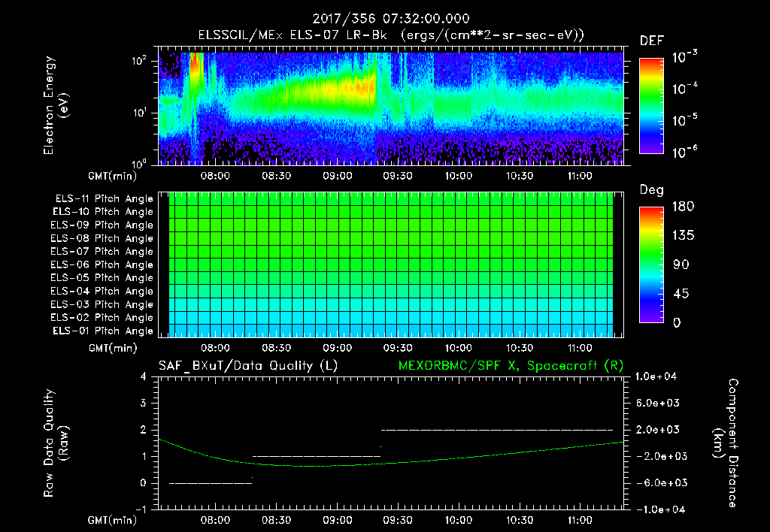Viewport: 770px width, 532px height.
Task: Click the DEF color bar label
Action: [x=652, y=41]
